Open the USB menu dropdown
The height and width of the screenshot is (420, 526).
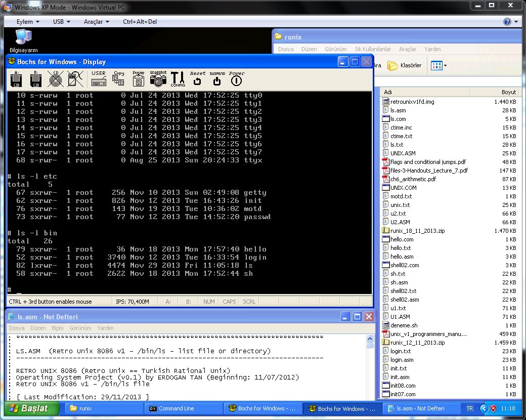coord(61,21)
